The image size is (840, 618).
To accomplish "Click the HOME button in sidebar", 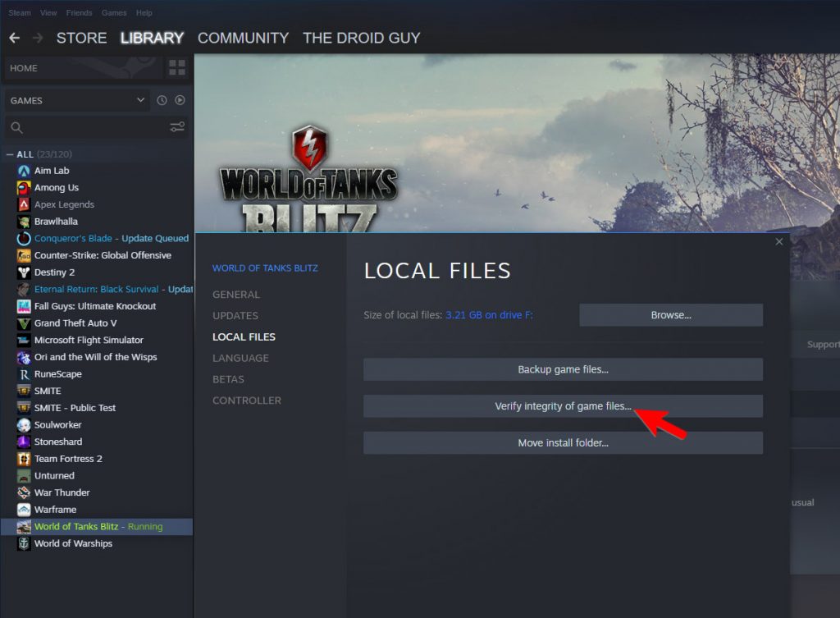I will (83, 68).
